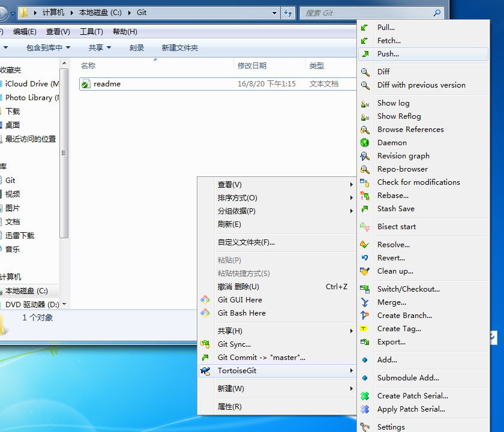
Task: Select Git Commit -> "master"... entry
Action: coord(277,358)
